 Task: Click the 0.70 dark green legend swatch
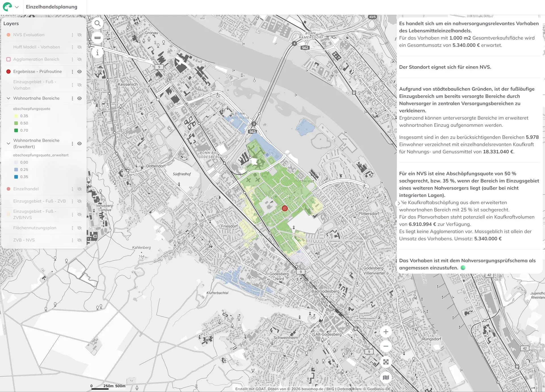pyautogui.click(x=16, y=130)
